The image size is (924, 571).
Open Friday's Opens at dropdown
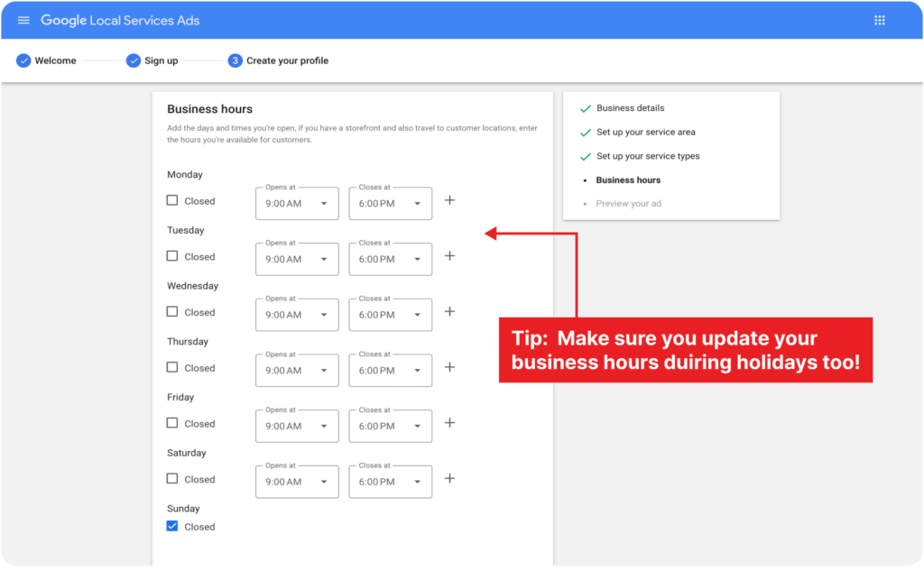[297, 426]
